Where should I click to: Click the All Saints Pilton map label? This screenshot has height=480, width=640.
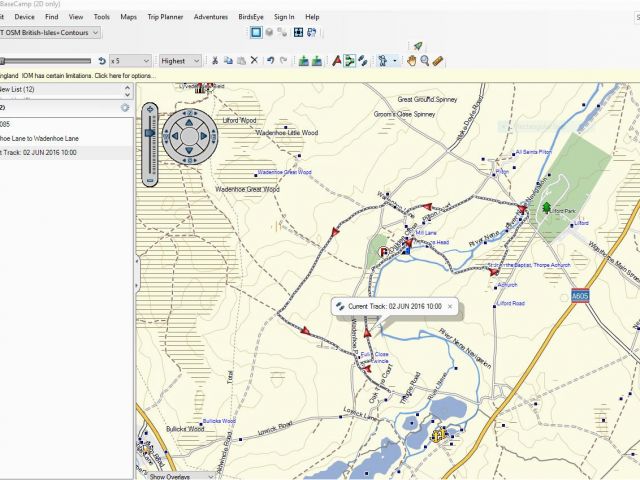coord(533,152)
